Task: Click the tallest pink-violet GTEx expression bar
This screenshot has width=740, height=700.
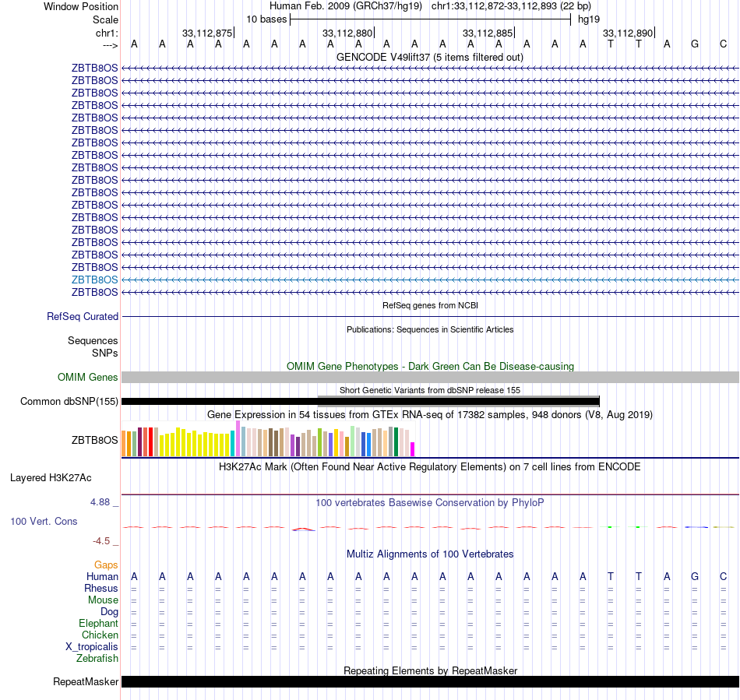Action: (x=238, y=438)
